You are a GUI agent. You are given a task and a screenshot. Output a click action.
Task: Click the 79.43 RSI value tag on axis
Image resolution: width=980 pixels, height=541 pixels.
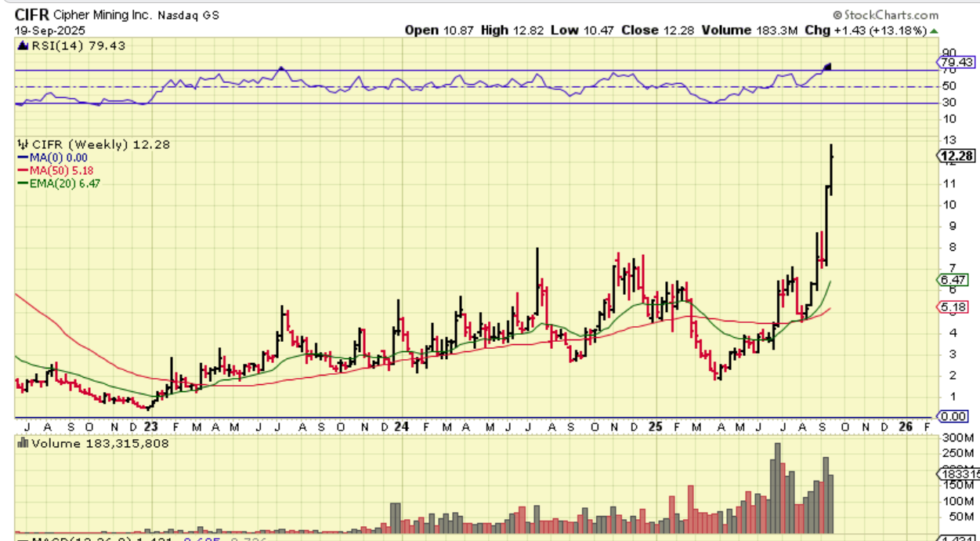pos(956,62)
